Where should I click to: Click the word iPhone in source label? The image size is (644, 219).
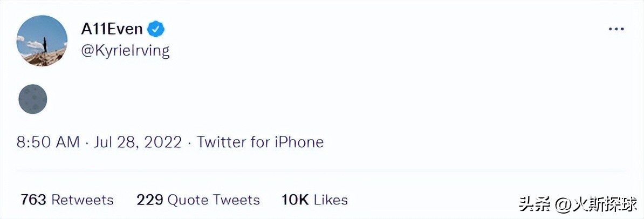299,142
